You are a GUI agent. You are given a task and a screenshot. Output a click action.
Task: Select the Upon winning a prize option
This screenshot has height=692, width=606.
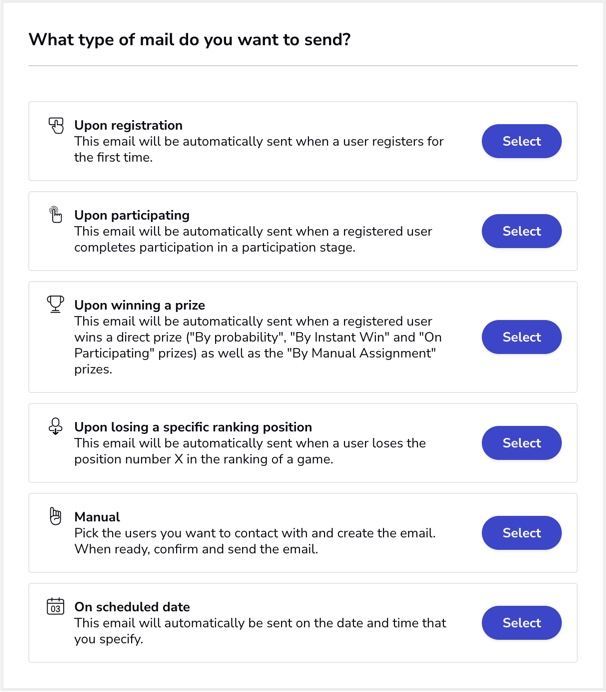point(521,337)
